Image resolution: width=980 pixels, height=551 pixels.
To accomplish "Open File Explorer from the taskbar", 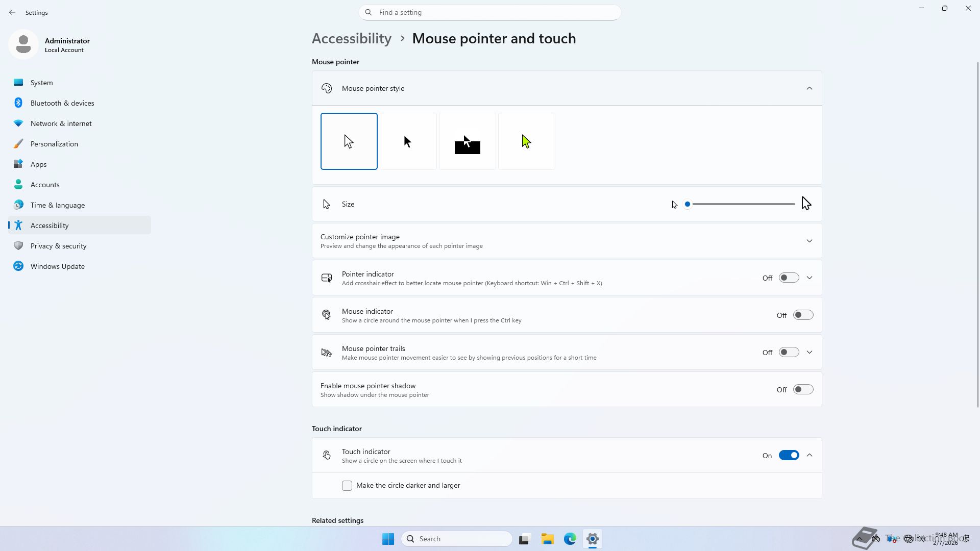I will [547, 539].
